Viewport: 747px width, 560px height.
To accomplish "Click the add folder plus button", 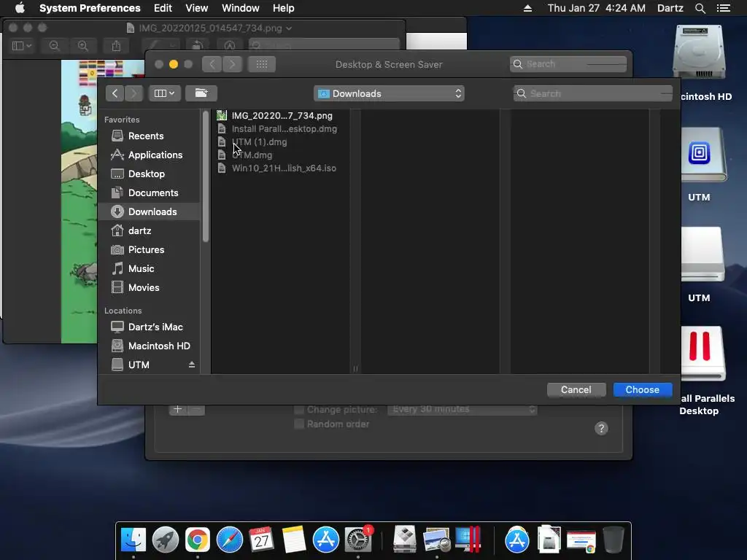I will [178, 409].
